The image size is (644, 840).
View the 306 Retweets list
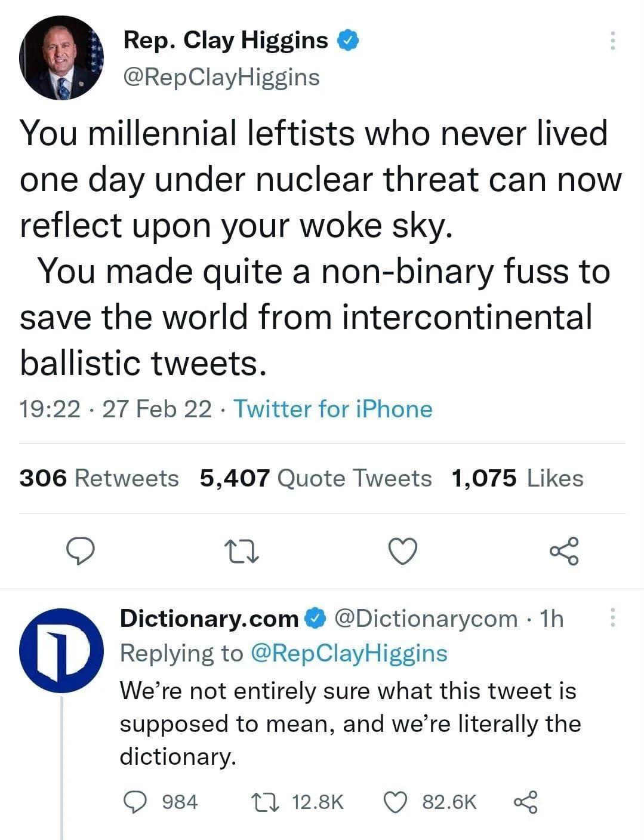(99, 478)
